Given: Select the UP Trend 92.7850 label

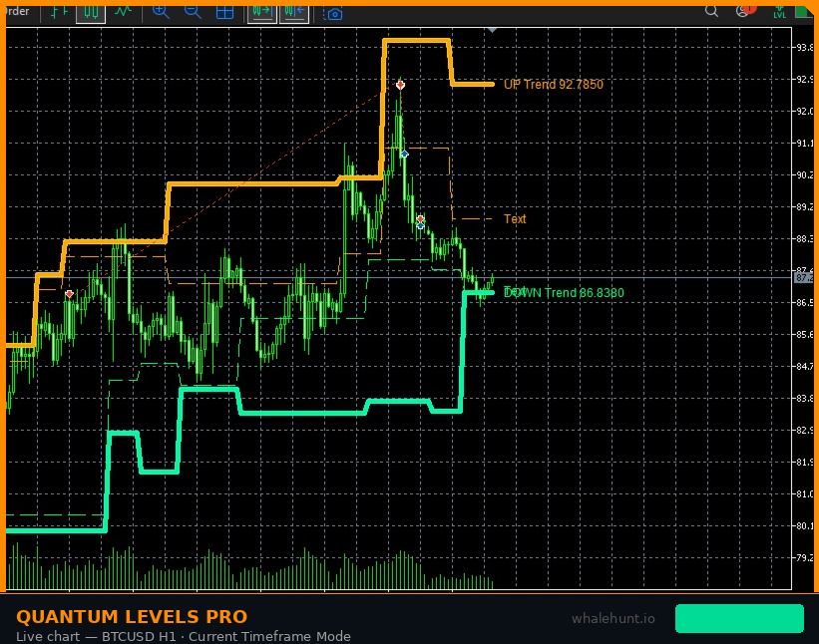Looking at the screenshot, I should (x=552, y=85).
